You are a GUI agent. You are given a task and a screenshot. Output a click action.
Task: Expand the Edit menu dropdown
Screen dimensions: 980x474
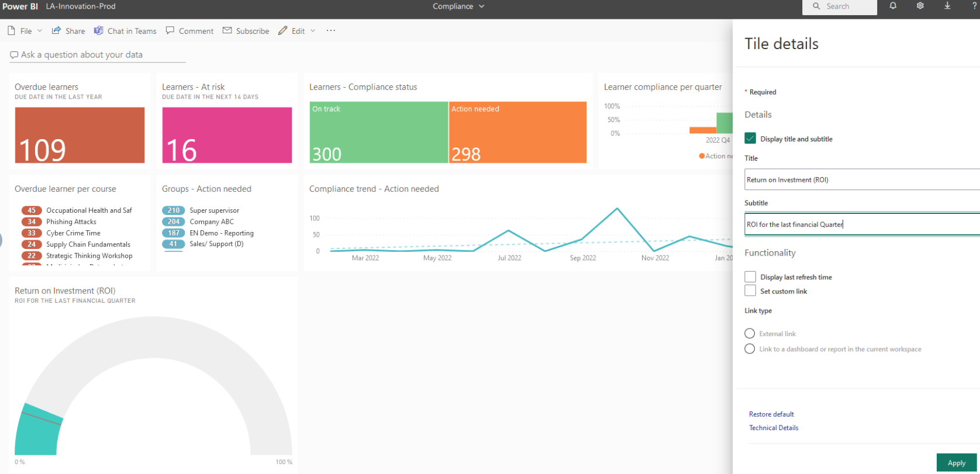tap(298, 31)
